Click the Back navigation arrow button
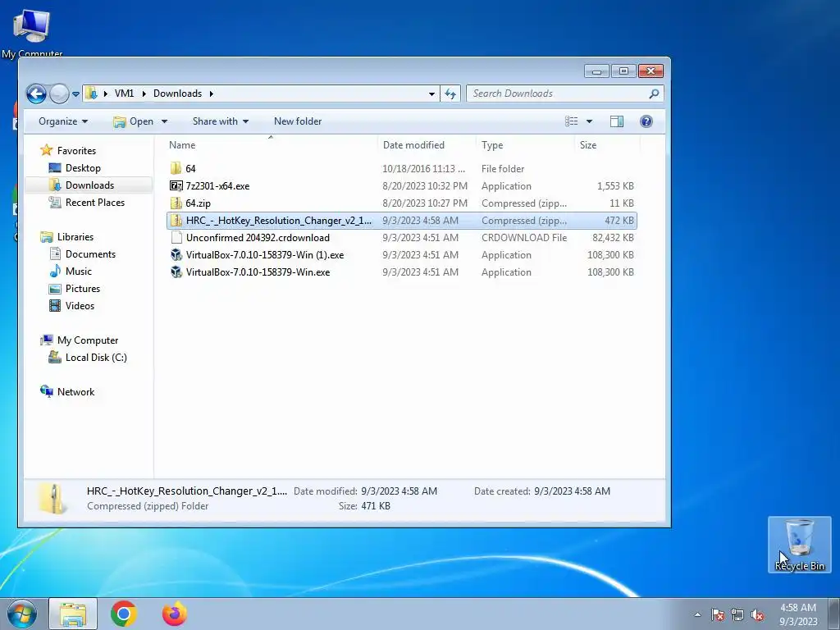This screenshot has width=840, height=630. (x=36, y=94)
